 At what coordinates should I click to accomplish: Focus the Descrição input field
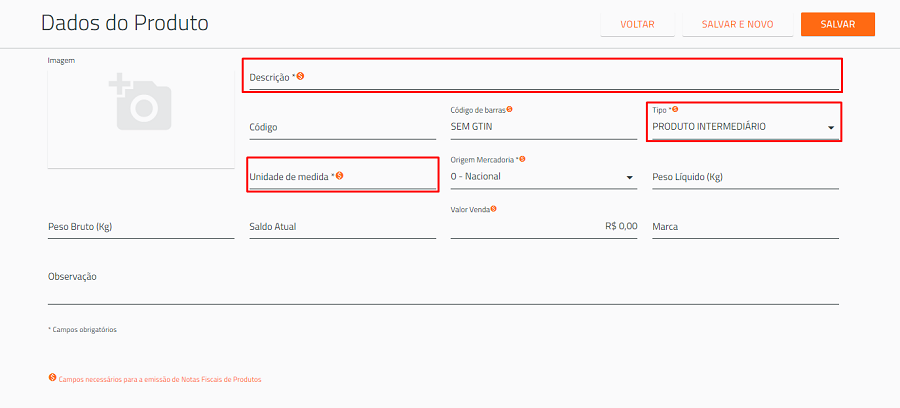[x=544, y=77]
